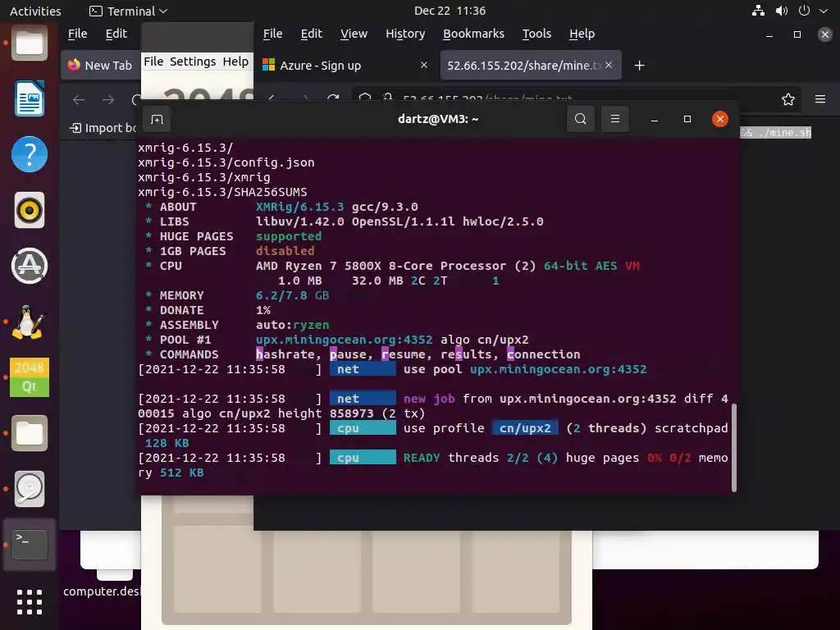The height and width of the screenshot is (630, 840).
Task: Click the terminal scrollbar
Action: point(734,447)
